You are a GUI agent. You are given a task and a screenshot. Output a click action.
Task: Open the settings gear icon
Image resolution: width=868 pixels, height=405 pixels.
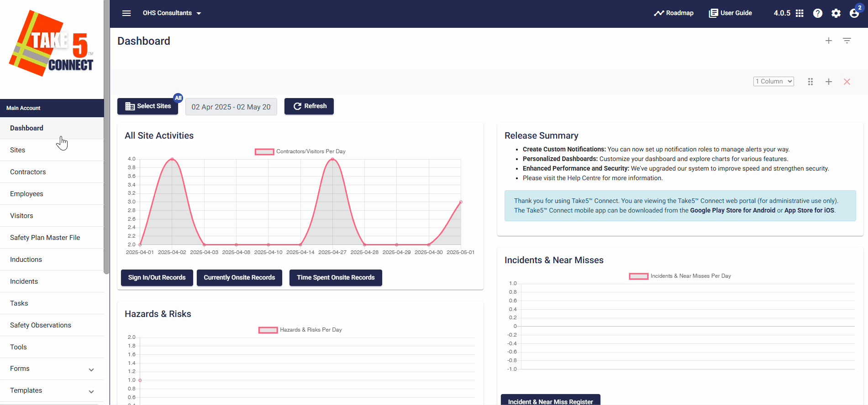tap(836, 13)
